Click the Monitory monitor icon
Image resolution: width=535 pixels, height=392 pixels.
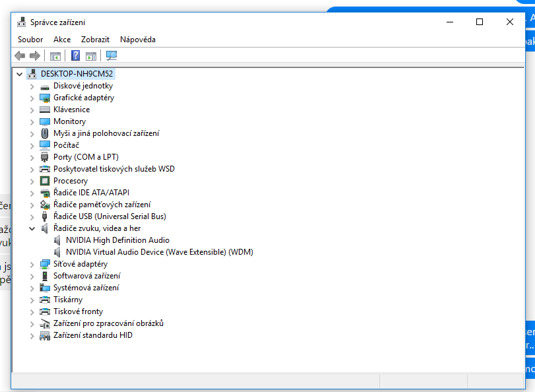pyautogui.click(x=45, y=121)
